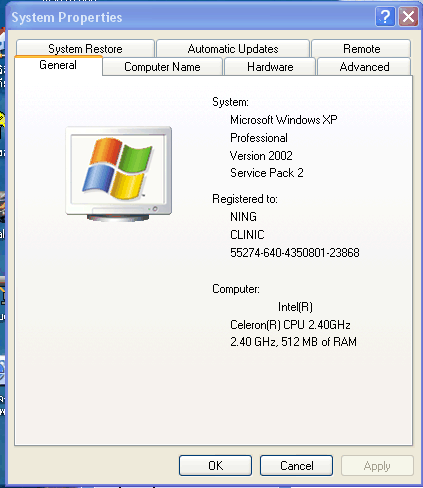Screen dimensions: 423x488
Task: Click the greyed-out Apply button
Action: pyautogui.click(x=377, y=465)
